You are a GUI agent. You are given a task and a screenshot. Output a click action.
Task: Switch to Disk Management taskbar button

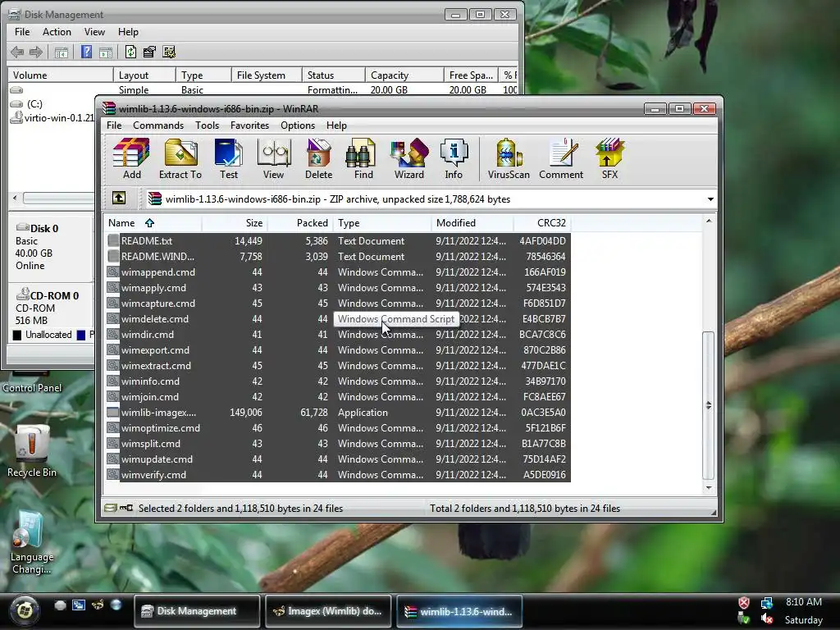[197, 610]
